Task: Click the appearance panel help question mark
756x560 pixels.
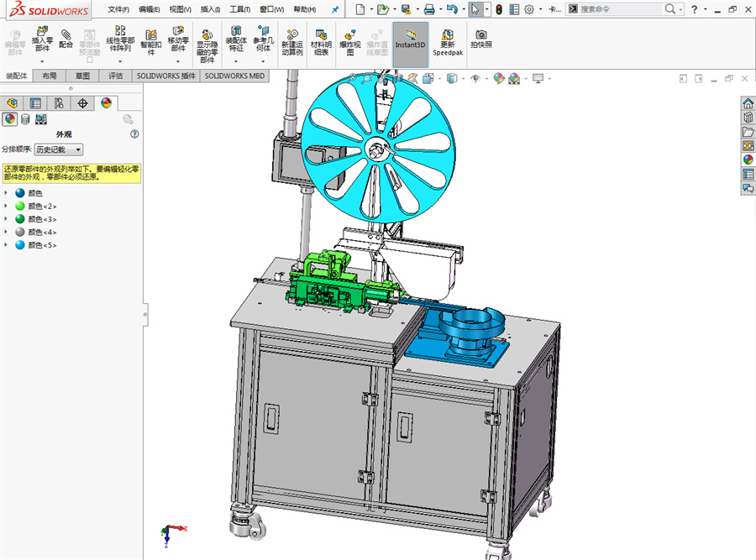Action: click(x=134, y=134)
